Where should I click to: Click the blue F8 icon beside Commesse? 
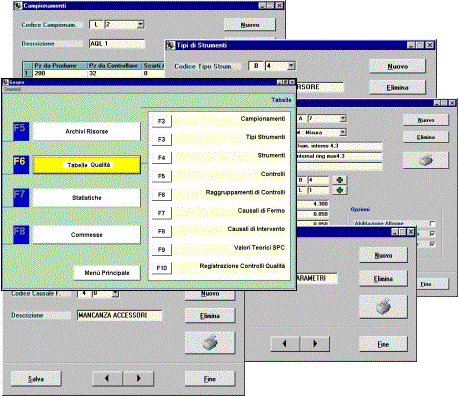pos(21,235)
